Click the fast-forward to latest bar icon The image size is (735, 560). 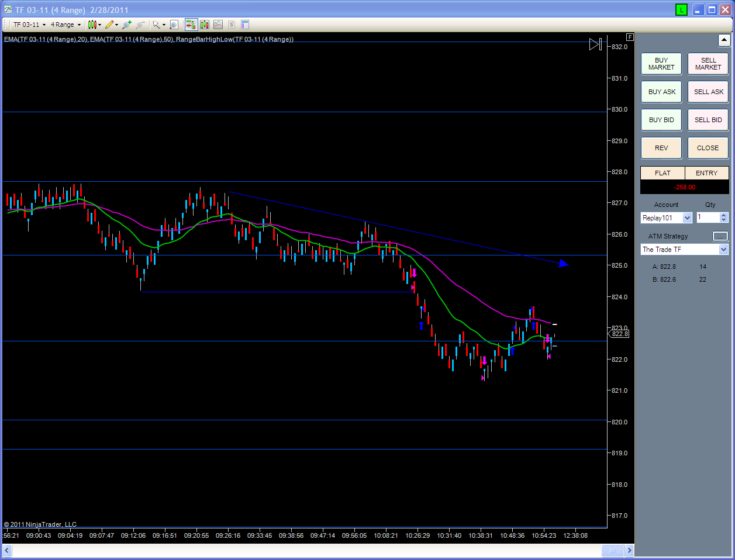(595, 44)
